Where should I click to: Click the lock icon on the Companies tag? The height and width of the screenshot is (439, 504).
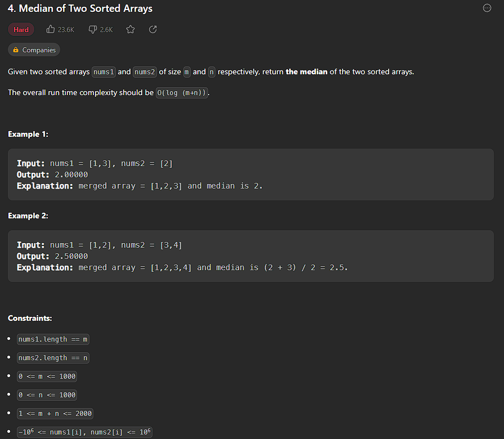pyautogui.click(x=15, y=50)
